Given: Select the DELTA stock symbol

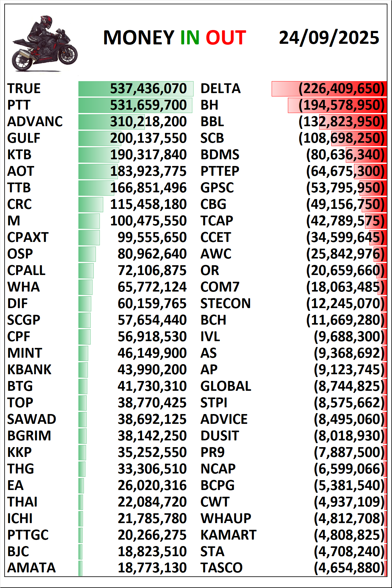Looking at the screenshot, I should coord(221,89).
